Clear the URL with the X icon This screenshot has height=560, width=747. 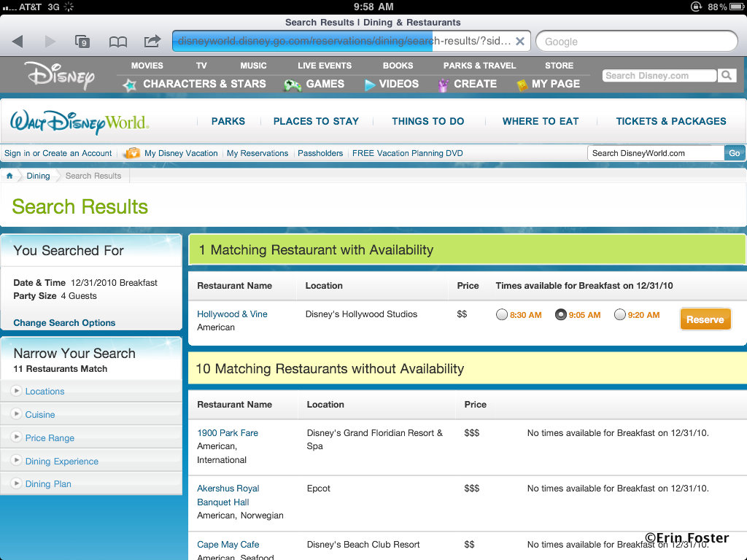tap(519, 42)
